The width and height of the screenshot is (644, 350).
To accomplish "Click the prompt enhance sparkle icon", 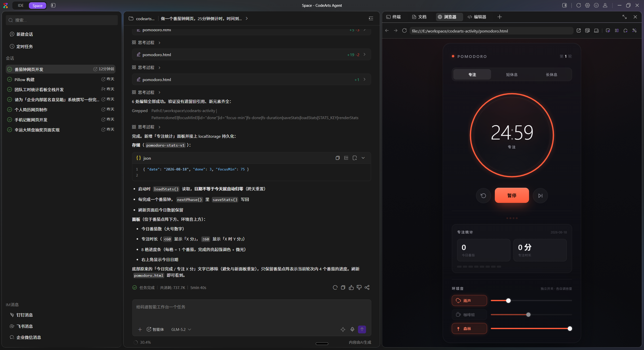I will [x=343, y=329].
